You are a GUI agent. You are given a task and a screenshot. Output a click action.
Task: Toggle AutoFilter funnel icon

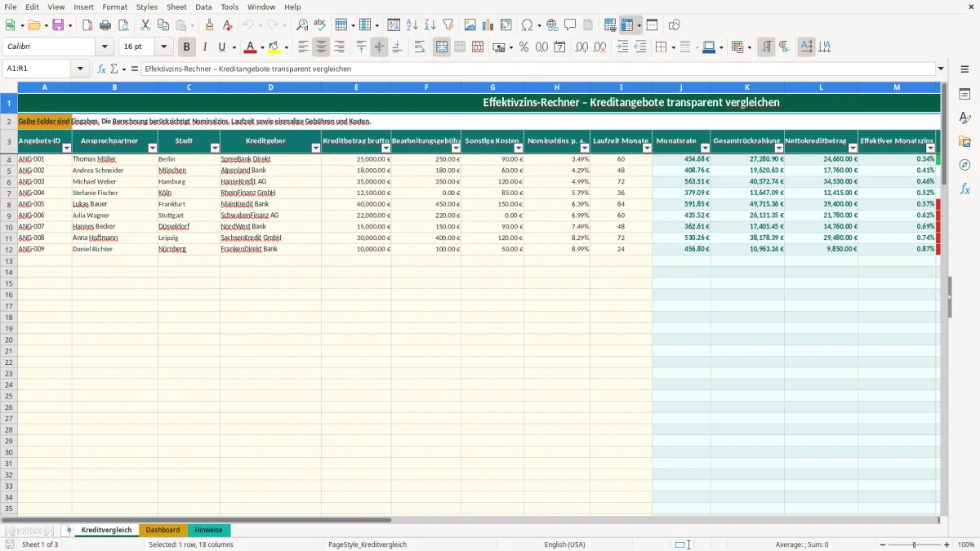448,25
